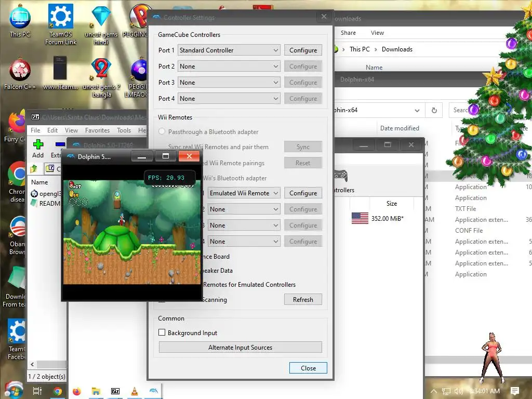The height and width of the screenshot is (399, 532).
Task: Open Wii Remote 3 None dropdown
Action: 244,225
